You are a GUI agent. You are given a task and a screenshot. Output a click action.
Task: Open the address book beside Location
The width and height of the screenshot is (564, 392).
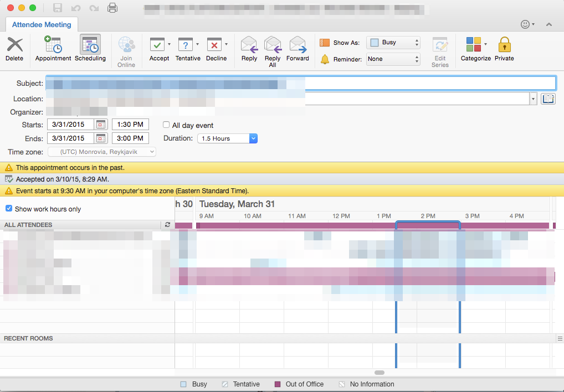(548, 99)
